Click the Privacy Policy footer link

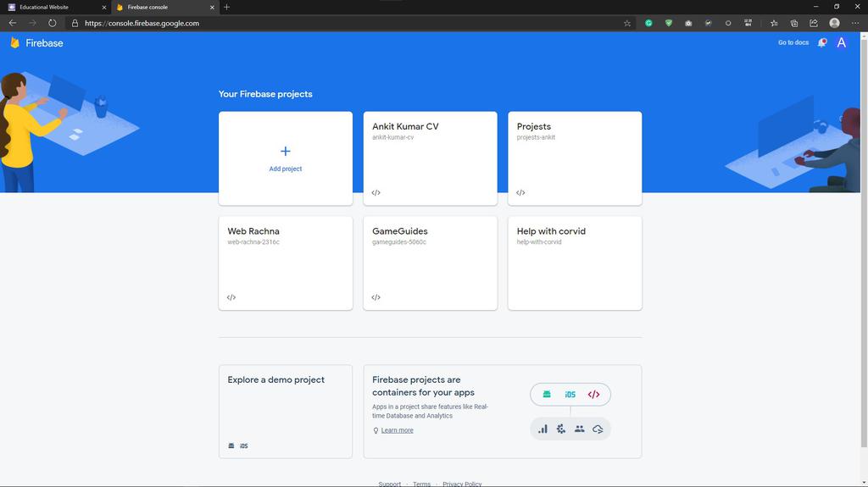pyautogui.click(x=462, y=484)
